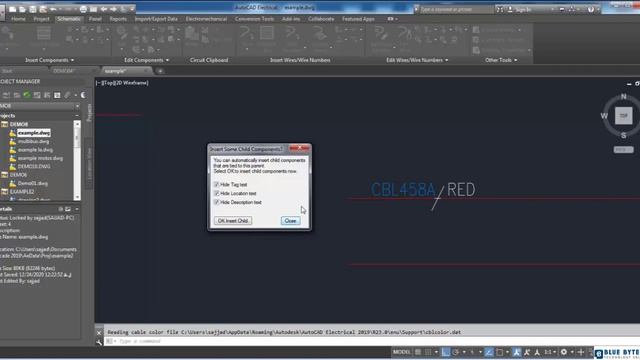Image resolution: width=640 pixels, height=360 pixels.
Task: Expand the EXAMPLE2 project folder
Action: [4, 191]
